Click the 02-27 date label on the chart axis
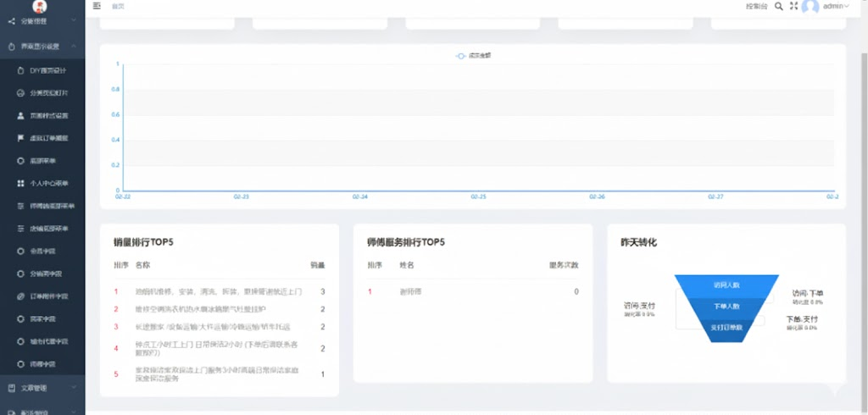The image size is (868, 415). click(x=715, y=196)
